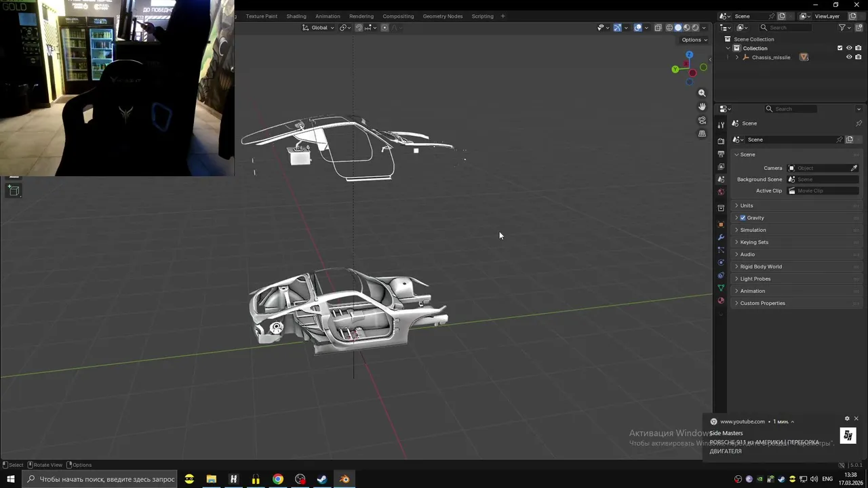868x488 pixels.
Task: Toggle X-ray view button
Action: [658, 28]
